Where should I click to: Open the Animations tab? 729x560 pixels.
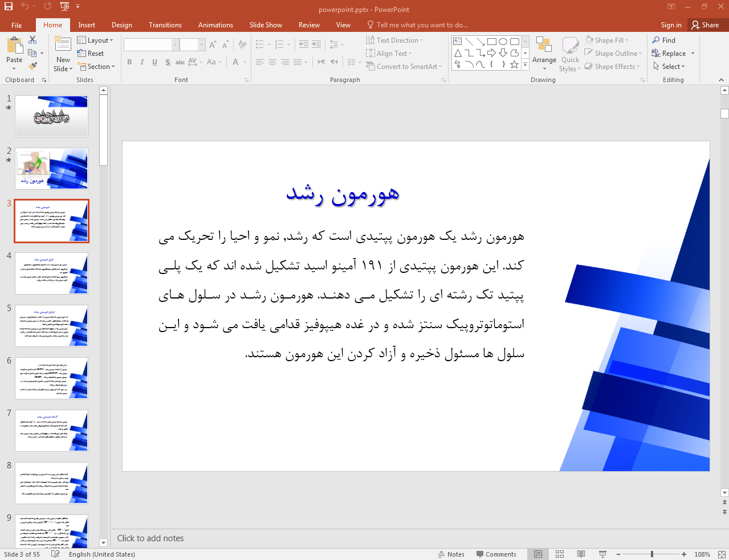(215, 25)
